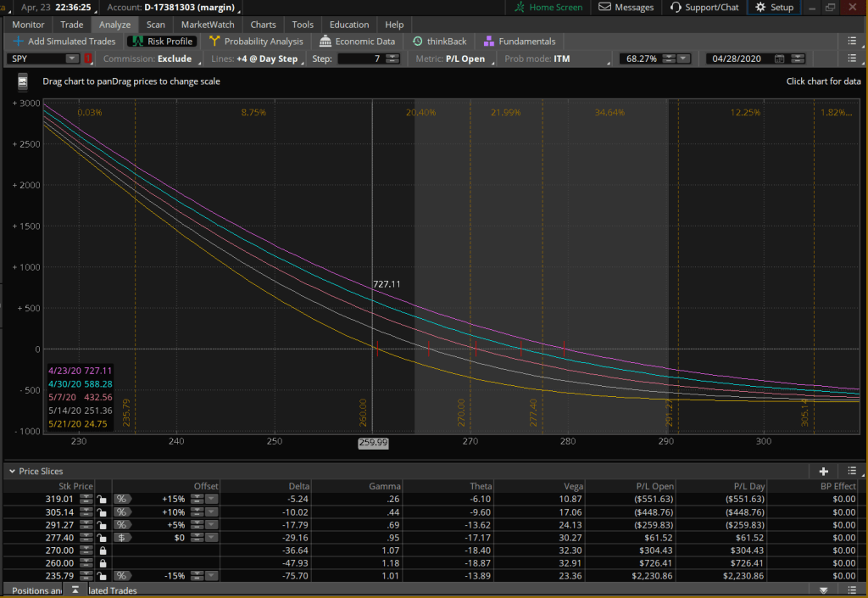868x598 pixels.
Task: Collapse the Price Slices section
Action: [11, 471]
